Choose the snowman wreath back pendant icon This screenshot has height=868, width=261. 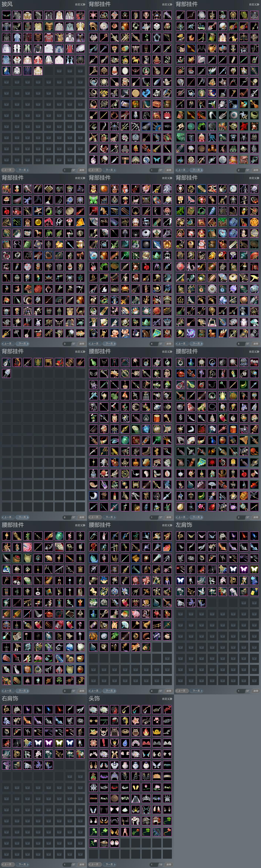(x=146, y=71)
